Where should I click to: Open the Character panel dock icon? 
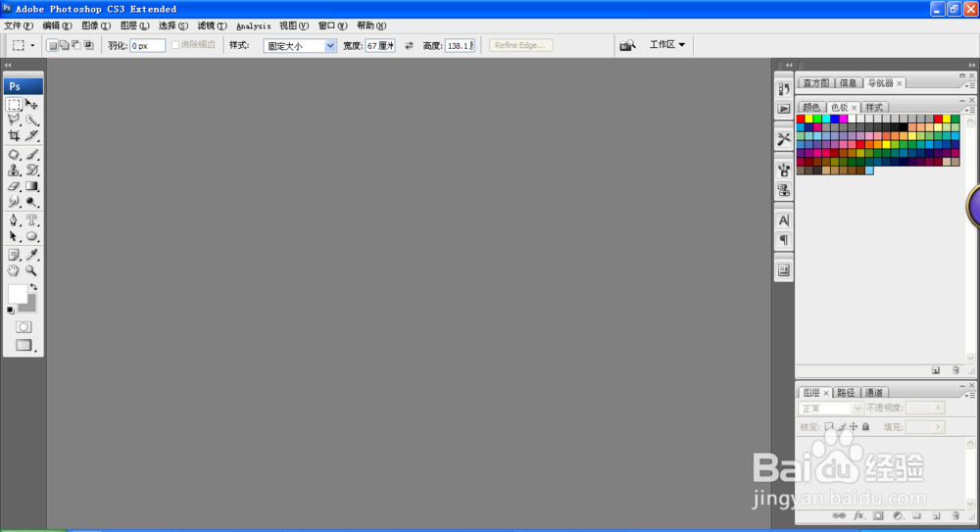pos(784,220)
